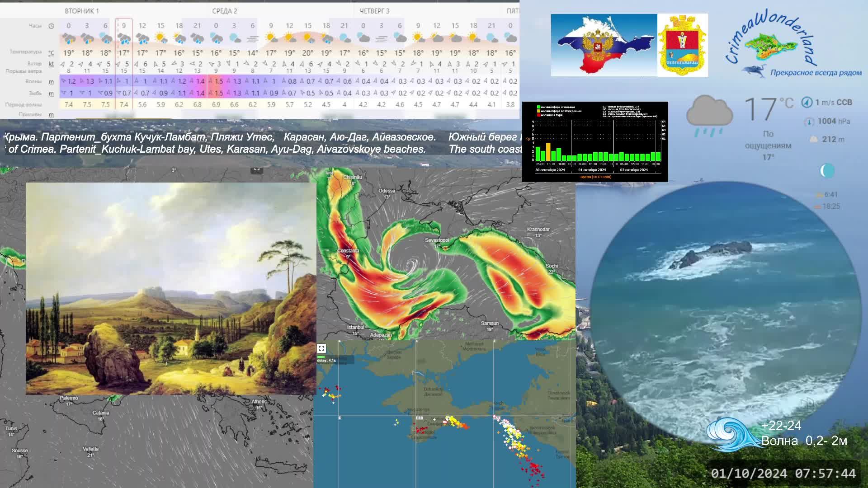The height and width of the screenshot is (488, 868).
Task: Click the red magnetic storm legend swatch
Action: pyautogui.click(x=538, y=115)
